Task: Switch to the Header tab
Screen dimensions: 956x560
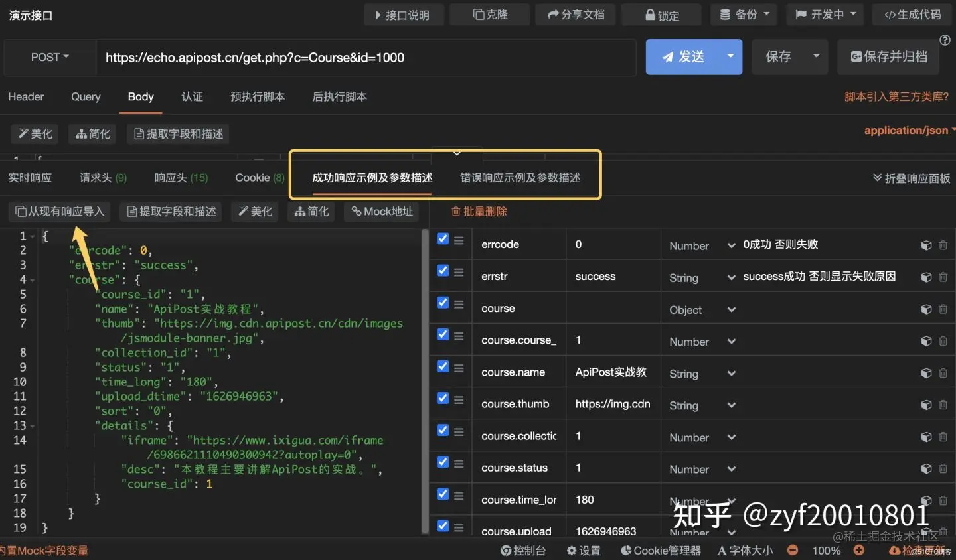Action: click(26, 97)
